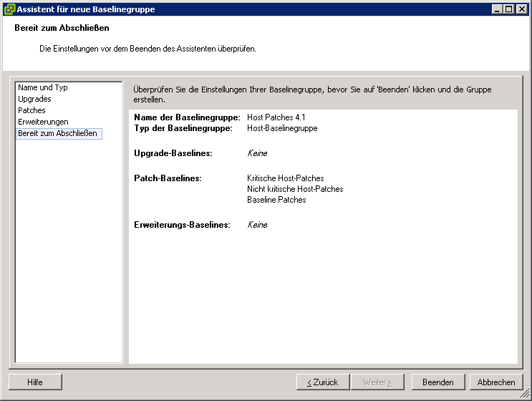
Task: Maximize the assistant window
Action: click(x=509, y=9)
